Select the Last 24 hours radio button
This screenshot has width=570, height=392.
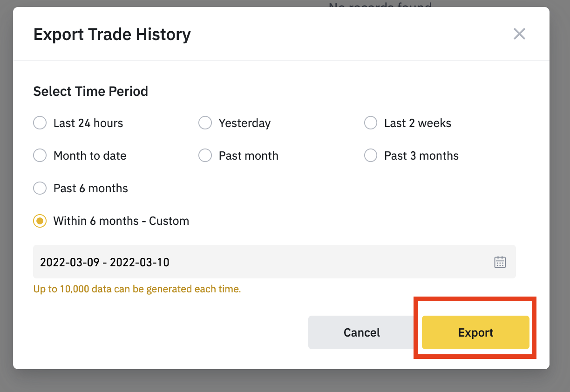click(40, 123)
